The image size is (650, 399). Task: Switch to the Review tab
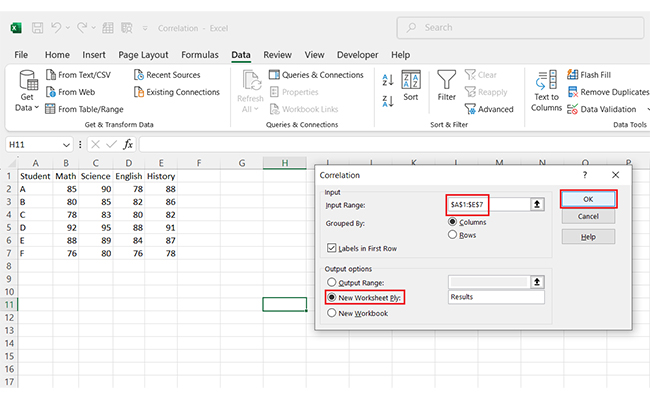tap(277, 55)
